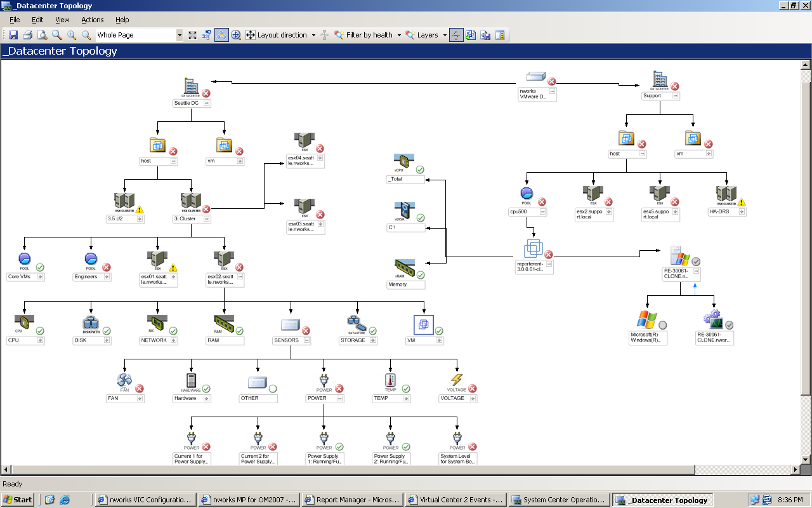Expand the HA-DRS cluster node
This screenshot has width=812, height=508.
pos(742,211)
